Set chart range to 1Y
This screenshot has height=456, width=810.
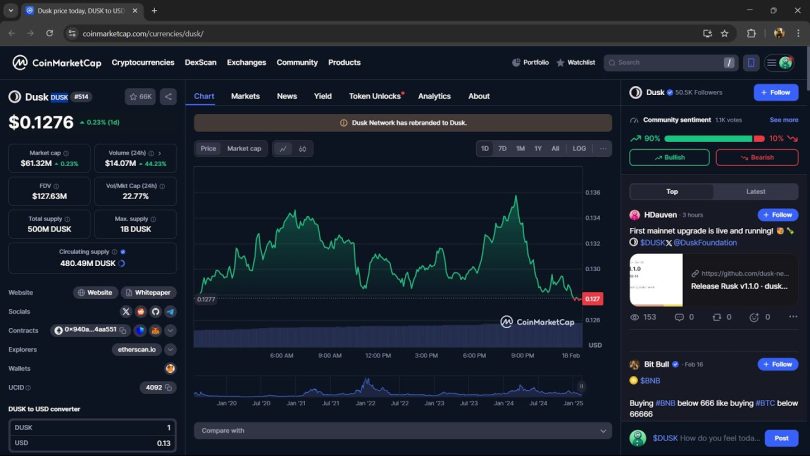click(538, 149)
